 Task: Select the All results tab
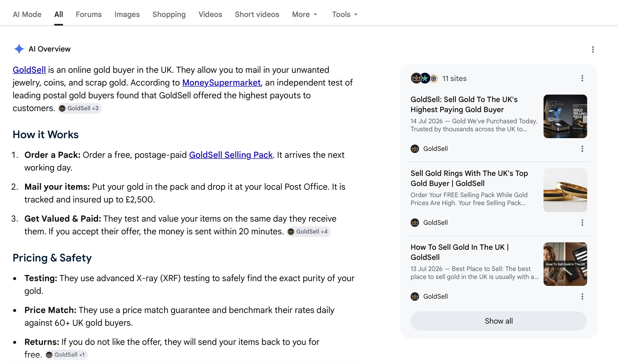[x=59, y=14]
